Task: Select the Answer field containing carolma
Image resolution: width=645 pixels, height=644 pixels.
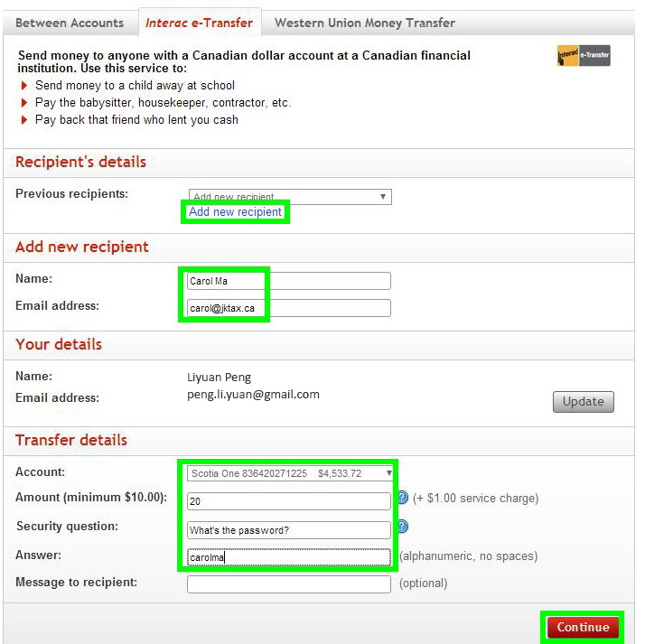Action: 289,557
